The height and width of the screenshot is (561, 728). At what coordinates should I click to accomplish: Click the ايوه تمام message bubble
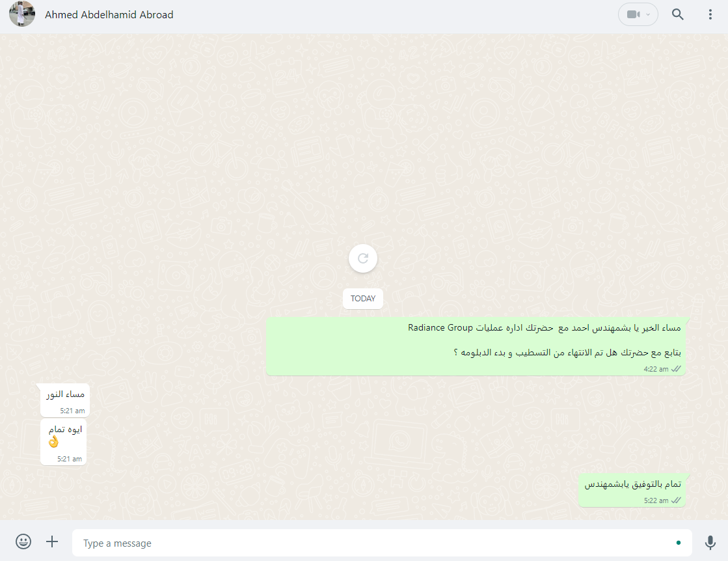[63, 442]
